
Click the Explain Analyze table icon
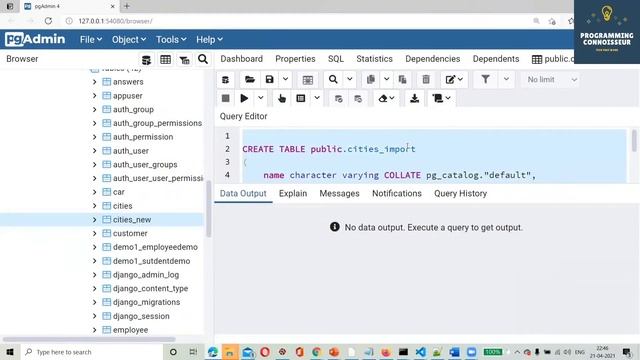(x=301, y=98)
